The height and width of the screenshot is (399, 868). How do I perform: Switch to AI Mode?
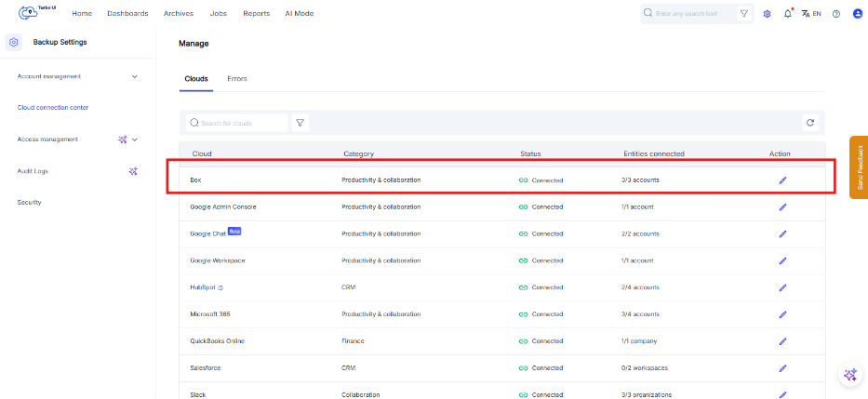coord(300,13)
